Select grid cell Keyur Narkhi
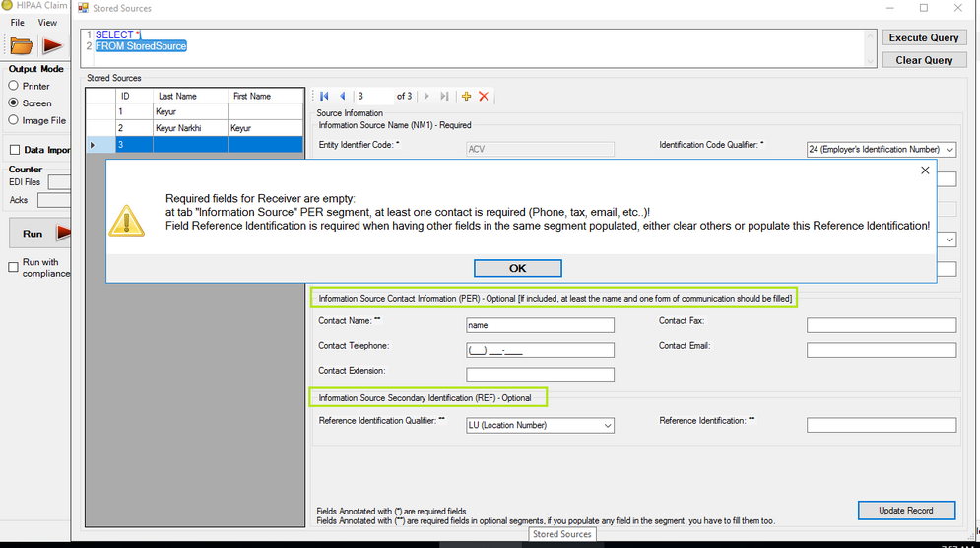 tap(190, 128)
